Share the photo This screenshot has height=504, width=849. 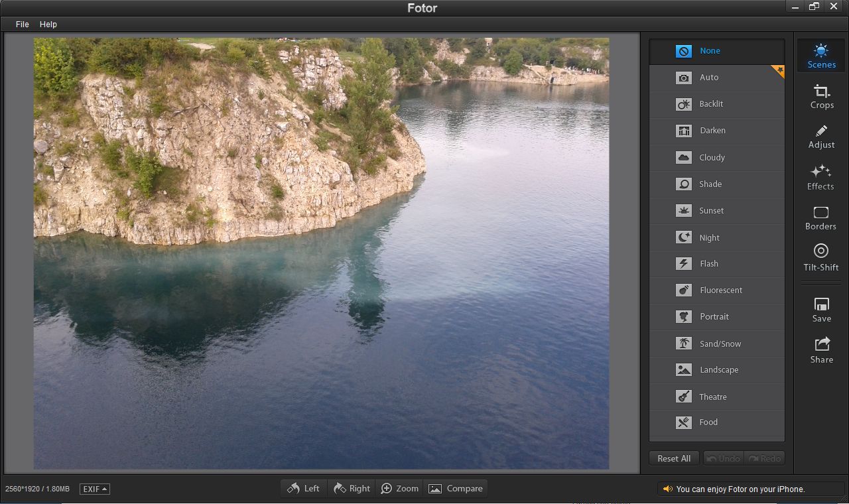point(821,350)
